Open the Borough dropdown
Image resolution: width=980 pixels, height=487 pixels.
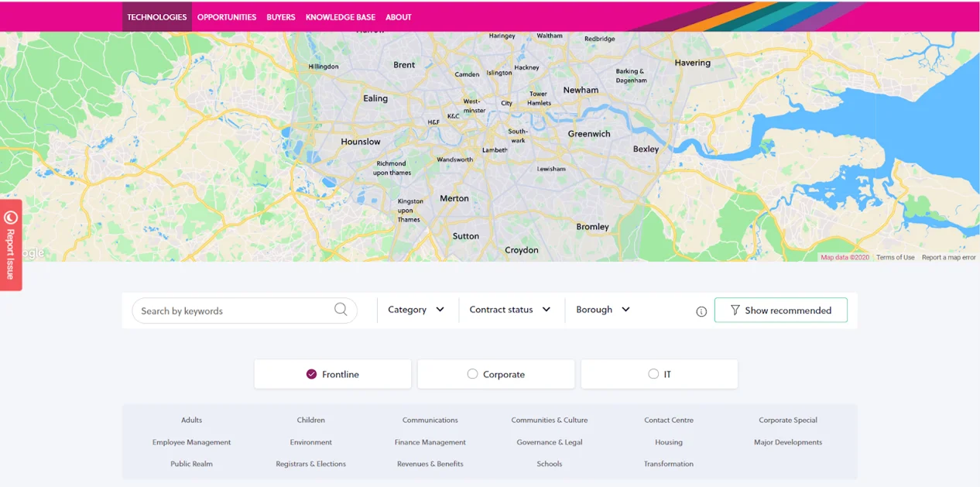(603, 310)
